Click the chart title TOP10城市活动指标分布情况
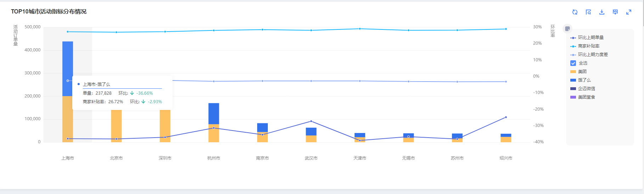The height and width of the screenshot is (194, 644). pos(49,12)
